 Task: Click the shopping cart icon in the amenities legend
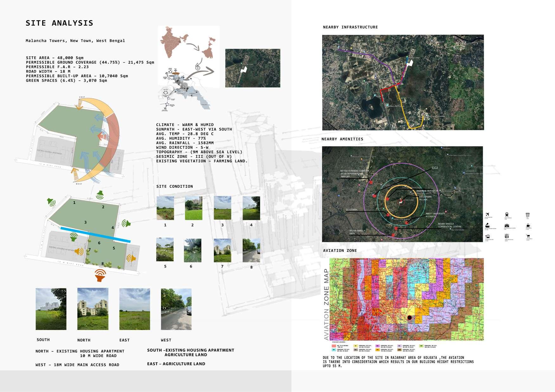[x=528, y=236]
